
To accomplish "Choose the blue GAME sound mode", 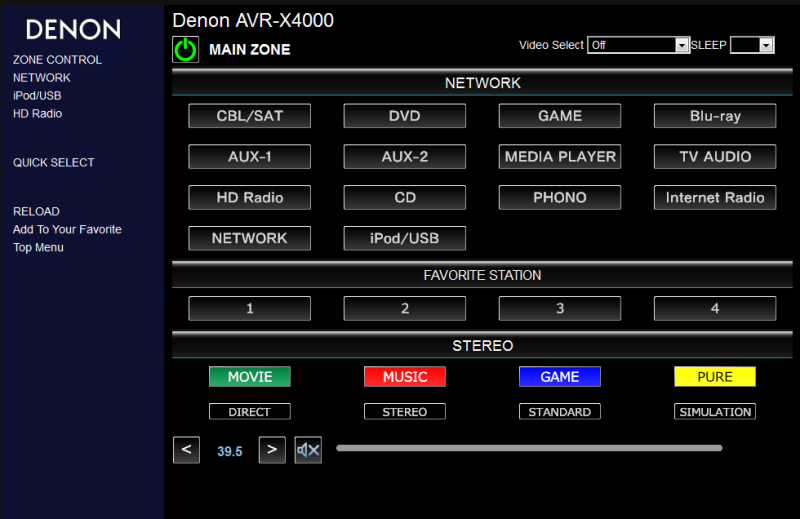I will pyautogui.click(x=560, y=377).
